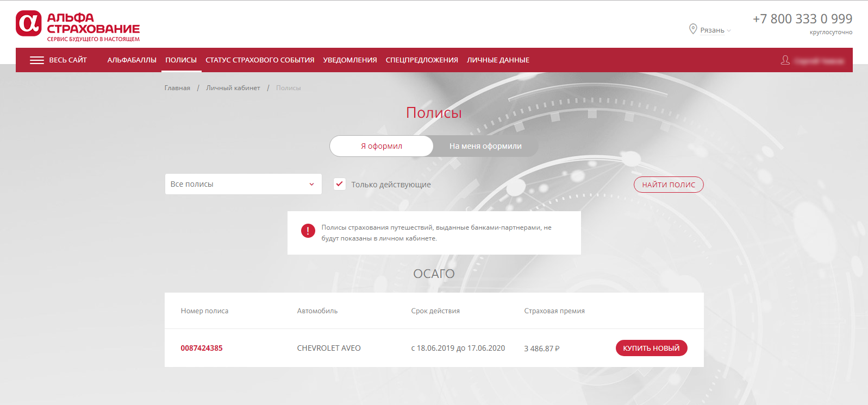Uncheck the 'Только действующие' checkbox

[340, 184]
